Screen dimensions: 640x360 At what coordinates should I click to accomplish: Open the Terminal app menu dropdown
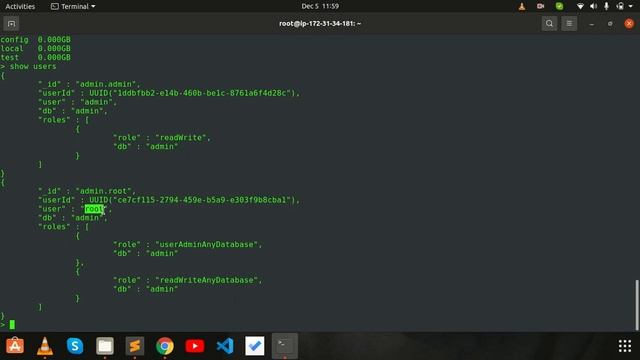[x=73, y=6]
